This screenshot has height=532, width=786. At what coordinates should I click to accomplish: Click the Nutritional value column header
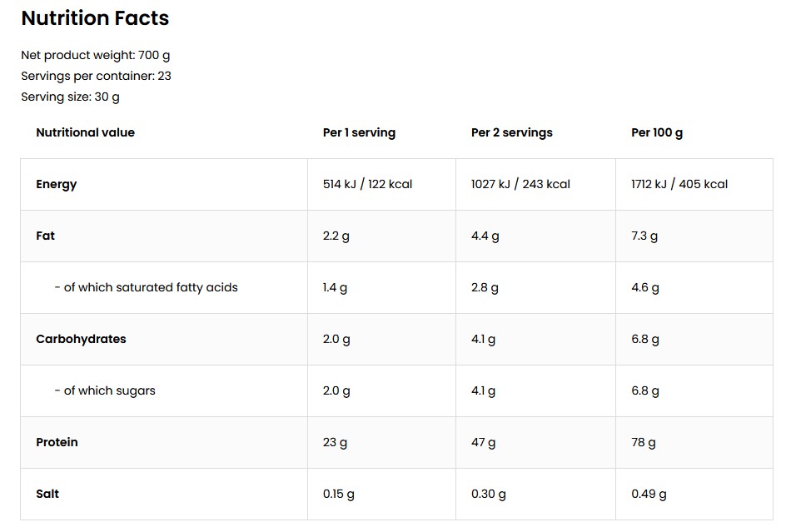pyautogui.click(x=85, y=132)
